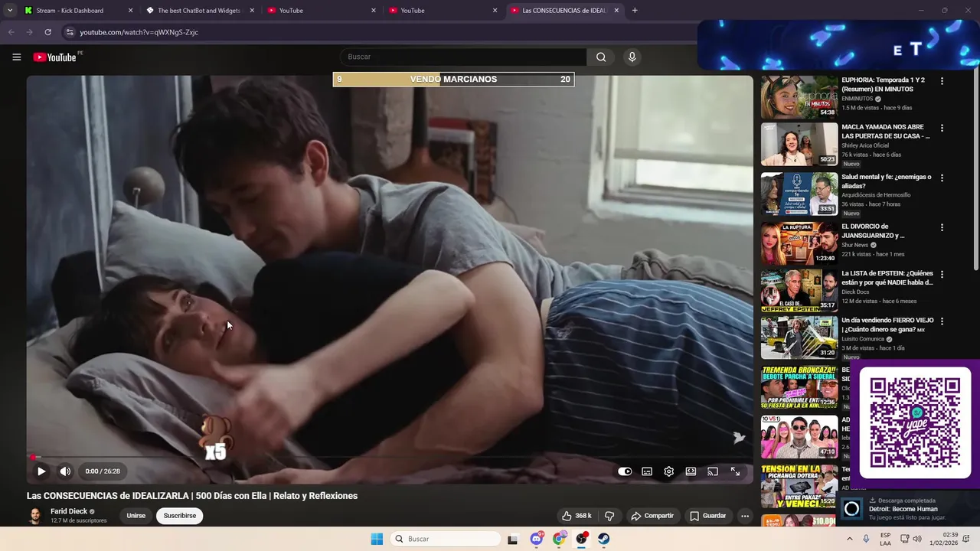Image resolution: width=980 pixels, height=551 pixels.
Task: Open Chrome from the taskbar
Action: point(559,539)
